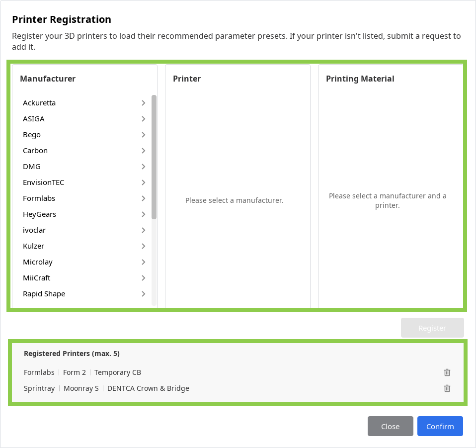The height and width of the screenshot is (448, 476).
Task: Open the MiiCraft chevron arrow
Action: pos(143,278)
